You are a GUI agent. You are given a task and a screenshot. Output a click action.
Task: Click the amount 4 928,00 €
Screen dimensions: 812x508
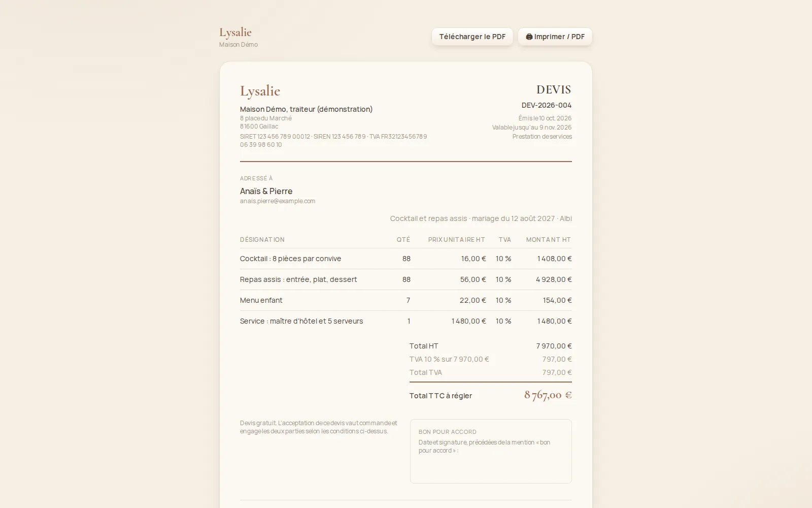pyautogui.click(x=554, y=279)
